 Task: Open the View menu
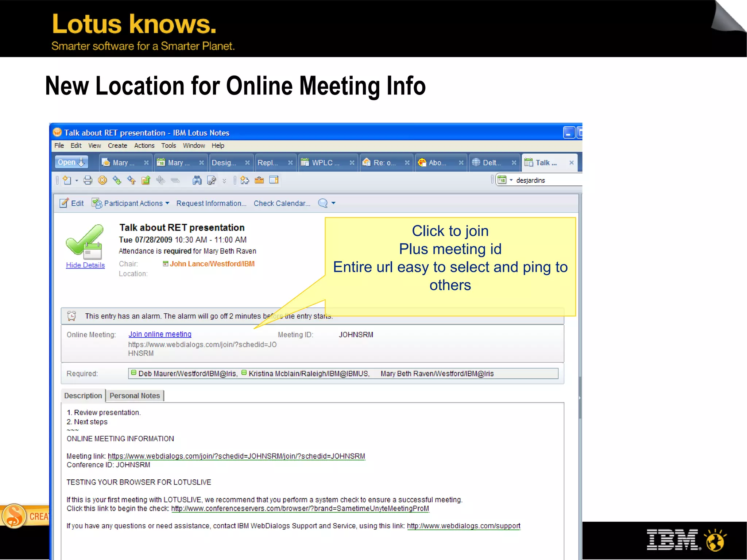(94, 146)
